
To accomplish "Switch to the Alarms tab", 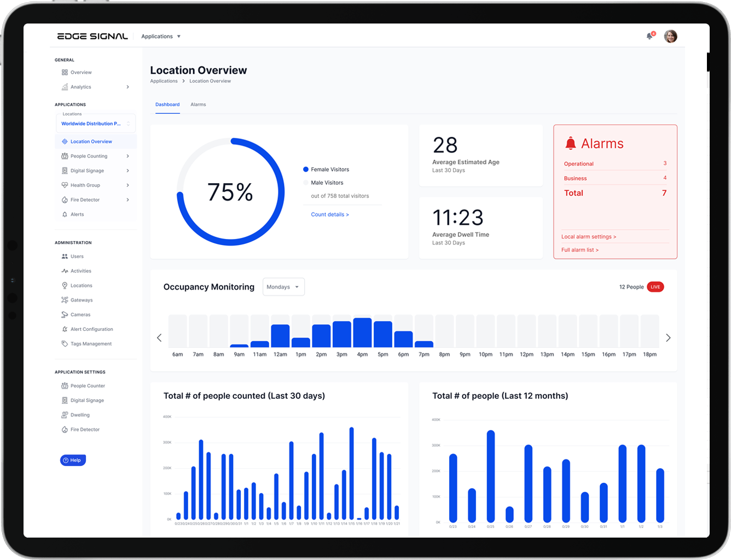I will pos(198,104).
